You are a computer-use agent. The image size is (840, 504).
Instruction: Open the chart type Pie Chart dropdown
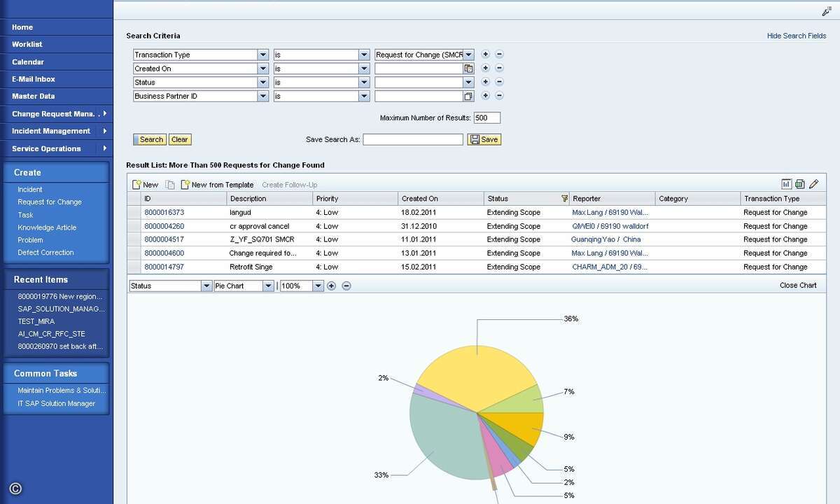click(x=268, y=286)
